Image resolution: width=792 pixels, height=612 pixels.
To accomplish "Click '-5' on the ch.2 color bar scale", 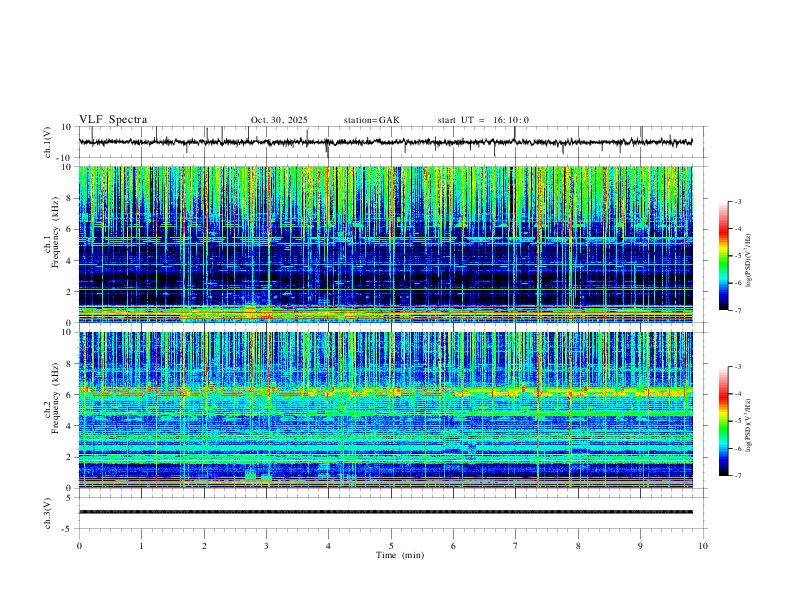I will point(737,421).
